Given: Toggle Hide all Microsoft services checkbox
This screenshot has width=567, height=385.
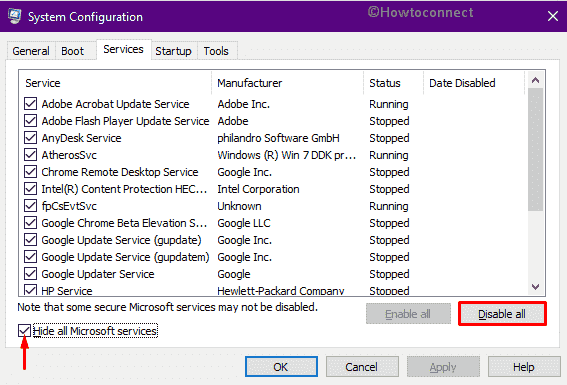Looking at the screenshot, I should 24,330.
